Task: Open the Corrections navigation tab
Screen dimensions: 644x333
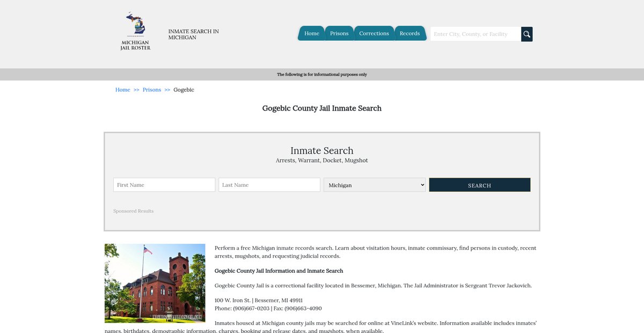Action: [374, 33]
